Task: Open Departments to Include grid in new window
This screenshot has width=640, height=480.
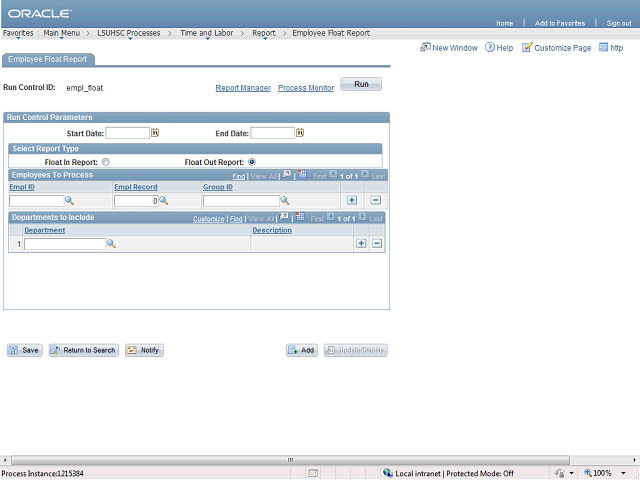Action: 284,217
